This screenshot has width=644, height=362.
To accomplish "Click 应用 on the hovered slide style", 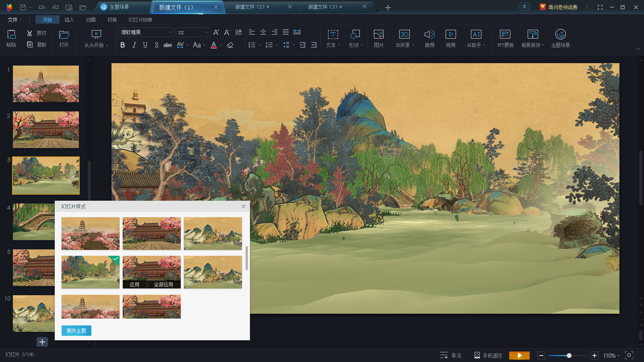I will (x=134, y=284).
